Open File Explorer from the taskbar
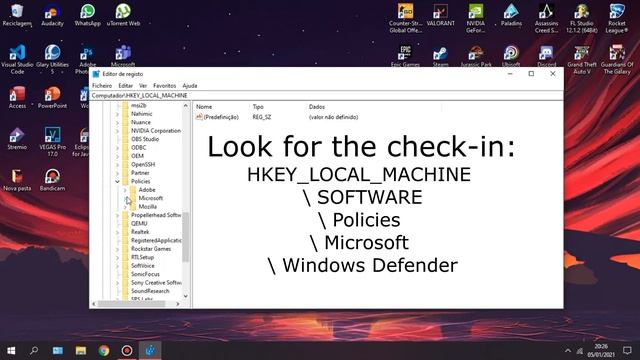Screen dimensions: 640x360 tap(81, 350)
